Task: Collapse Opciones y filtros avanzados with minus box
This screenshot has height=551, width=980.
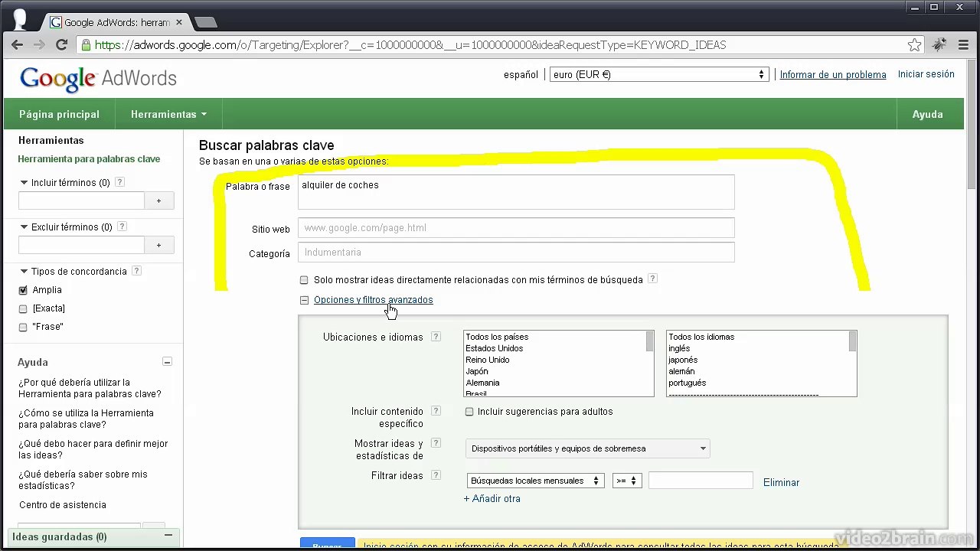Action: [x=304, y=300]
